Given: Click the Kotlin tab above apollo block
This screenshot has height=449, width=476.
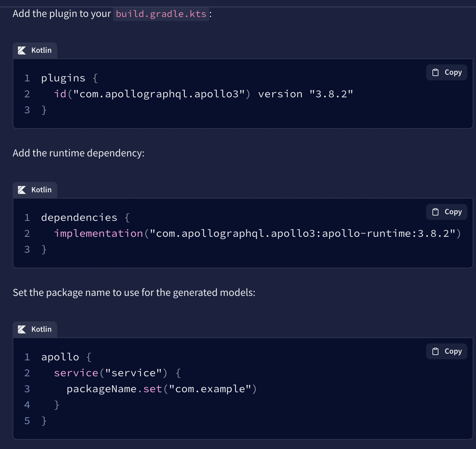Looking at the screenshot, I should (35, 329).
